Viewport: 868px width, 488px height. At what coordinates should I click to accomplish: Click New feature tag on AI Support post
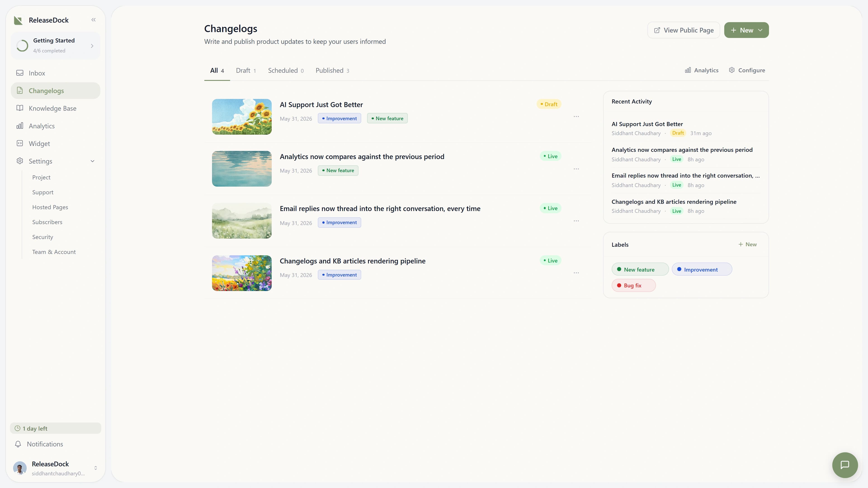387,118
